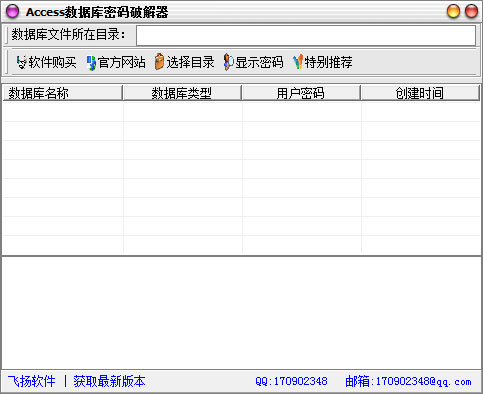Click the 数据库文件所在目录 label
This screenshot has height=394, width=483.
coord(68,34)
